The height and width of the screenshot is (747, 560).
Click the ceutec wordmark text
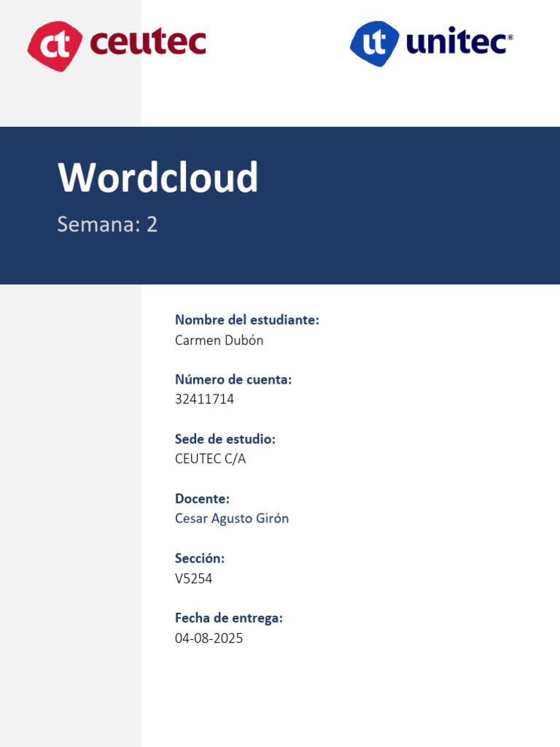pos(147,42)
